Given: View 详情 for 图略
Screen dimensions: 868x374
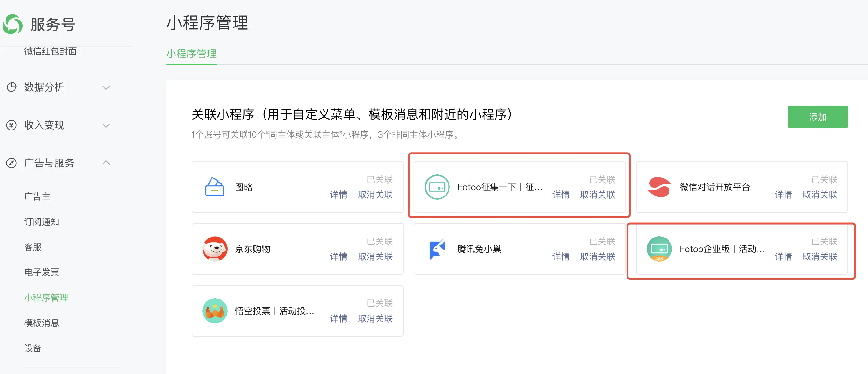Looking at the screenshot, I should [x=338, y=195].
